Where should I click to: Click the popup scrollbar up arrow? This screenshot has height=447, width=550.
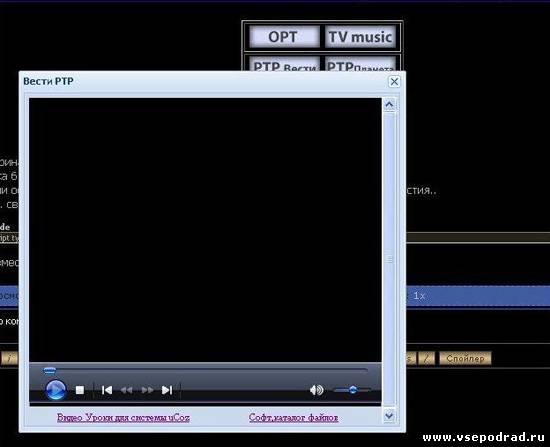click(x=389, y=105)
